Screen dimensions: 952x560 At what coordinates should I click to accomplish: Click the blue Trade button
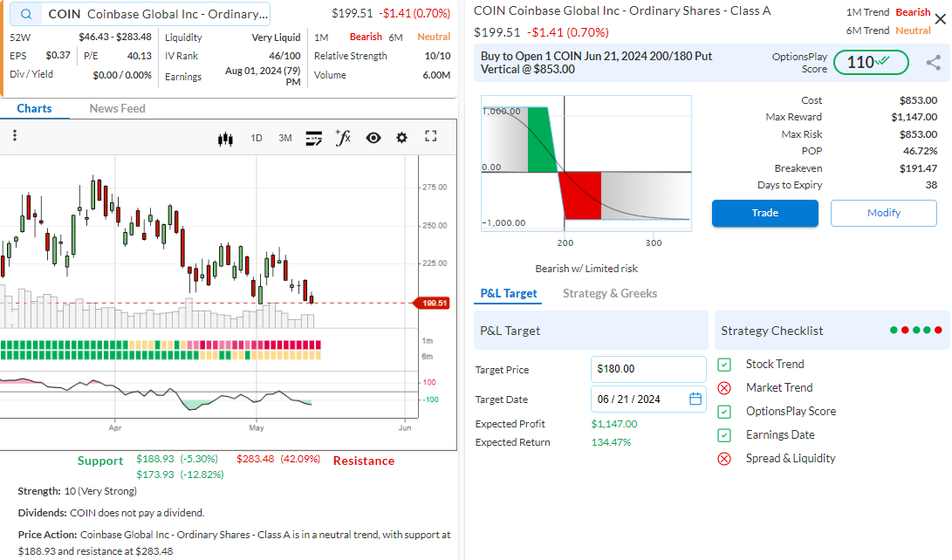(x=765, y=213)
